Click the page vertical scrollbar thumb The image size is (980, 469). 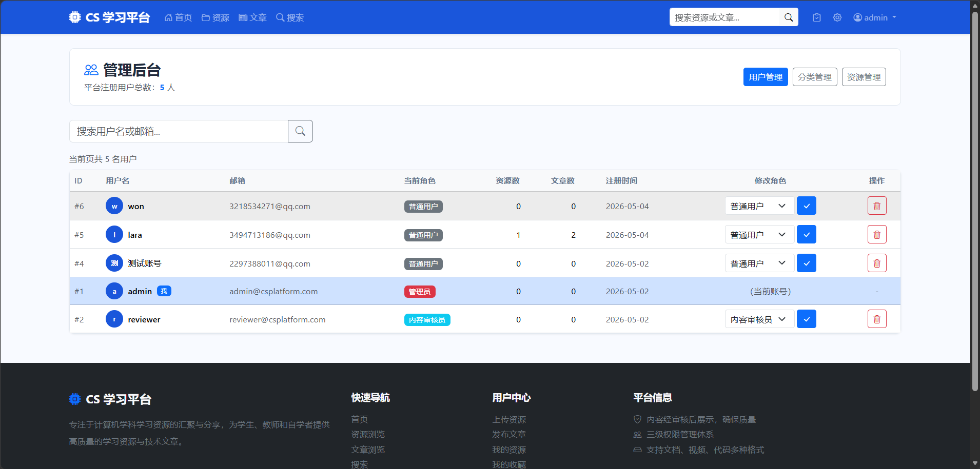click(975, 201)
